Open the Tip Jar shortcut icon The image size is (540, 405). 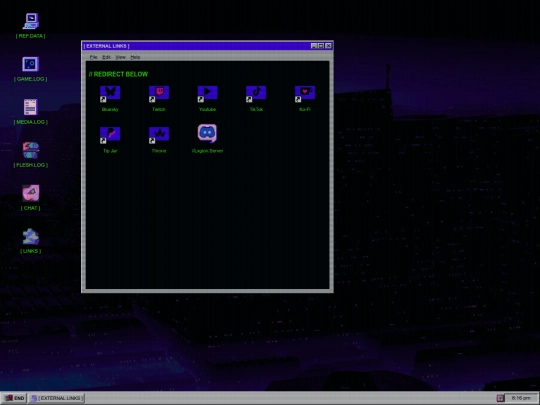click(110, 135)
